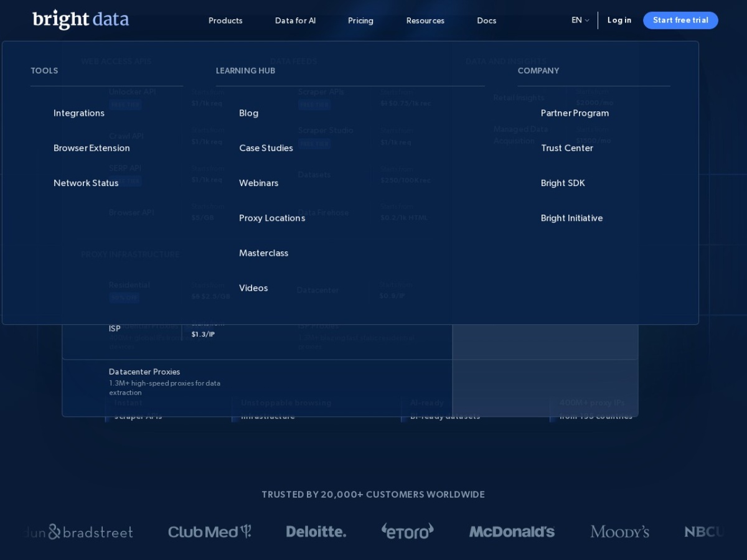The height and width of the screenshot is (560, 747).
Task: Open the Blog link
Action: tap(248, 113)
